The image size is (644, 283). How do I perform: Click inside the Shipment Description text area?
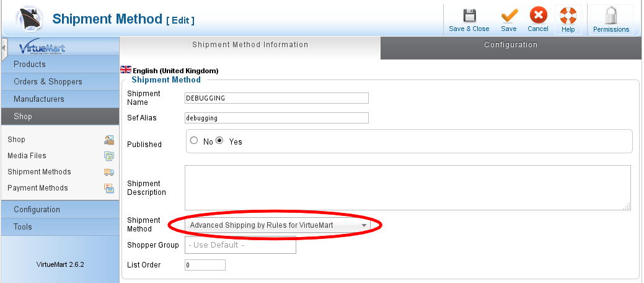(x=407, y=187)
